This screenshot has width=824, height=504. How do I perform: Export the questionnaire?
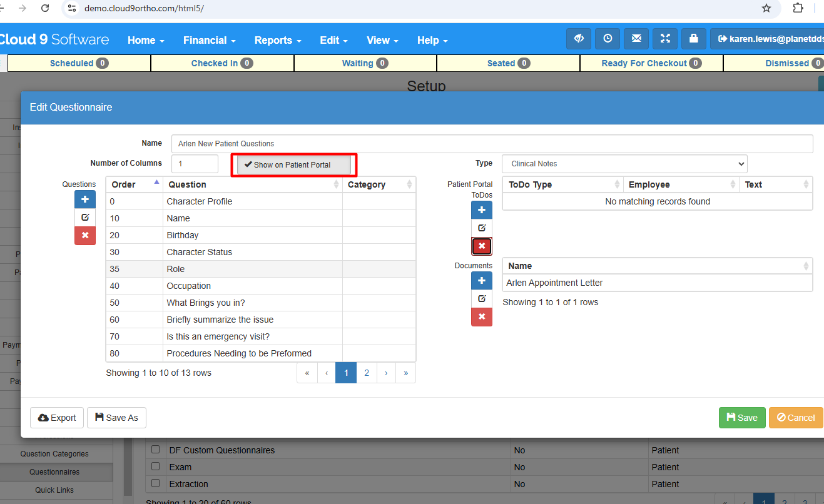tap(57, 418)
